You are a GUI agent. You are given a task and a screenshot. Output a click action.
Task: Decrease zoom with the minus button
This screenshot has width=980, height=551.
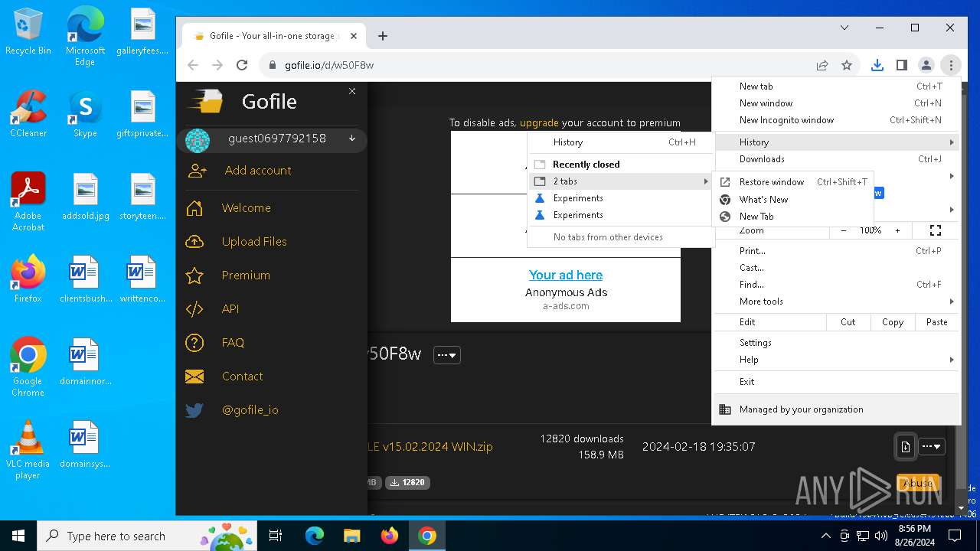coord(844,230)
